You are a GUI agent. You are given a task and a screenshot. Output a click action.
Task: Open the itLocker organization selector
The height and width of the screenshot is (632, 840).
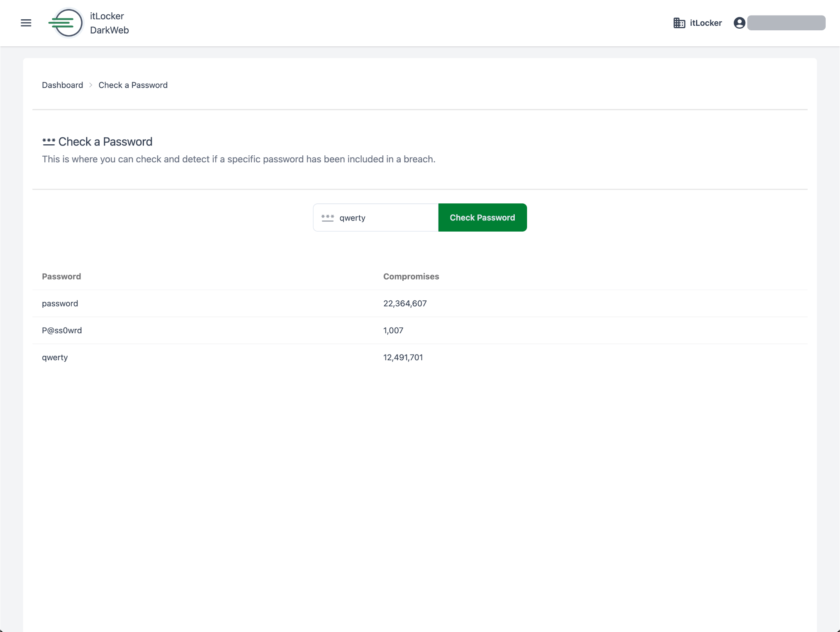[x=705, y=23]
